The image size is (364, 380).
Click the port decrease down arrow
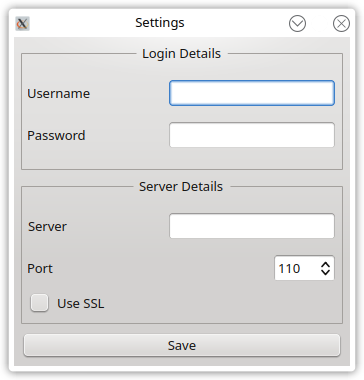[325, 273]
